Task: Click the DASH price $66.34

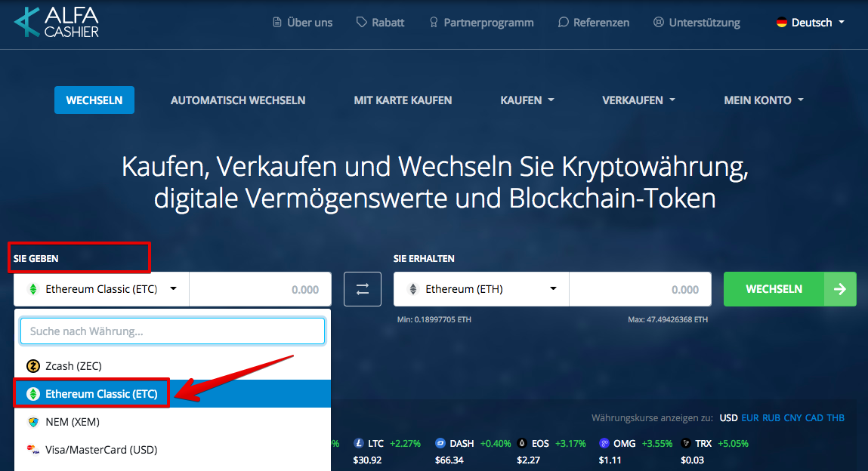Action: pos(449,460)
